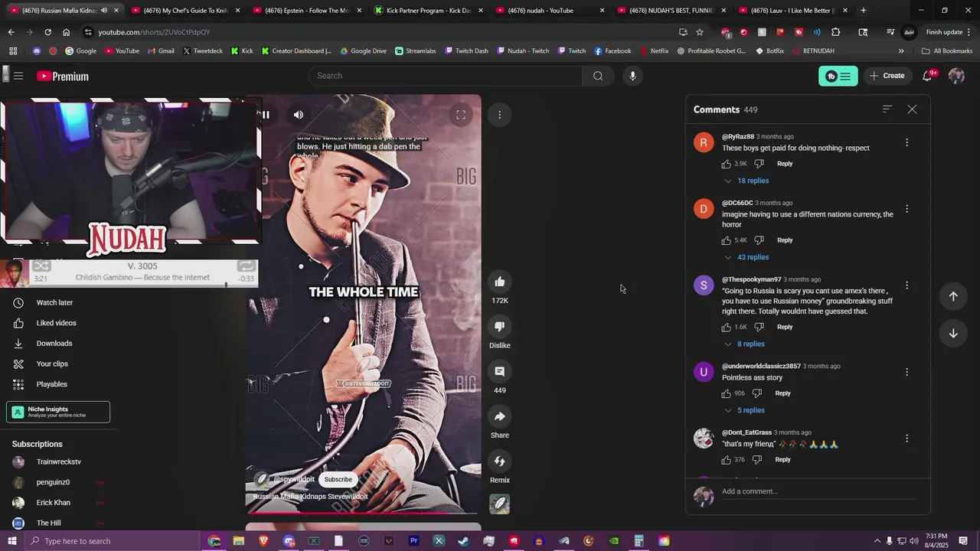Open Trainwreckstv subscription
The image size is (980, 551).
59,462
